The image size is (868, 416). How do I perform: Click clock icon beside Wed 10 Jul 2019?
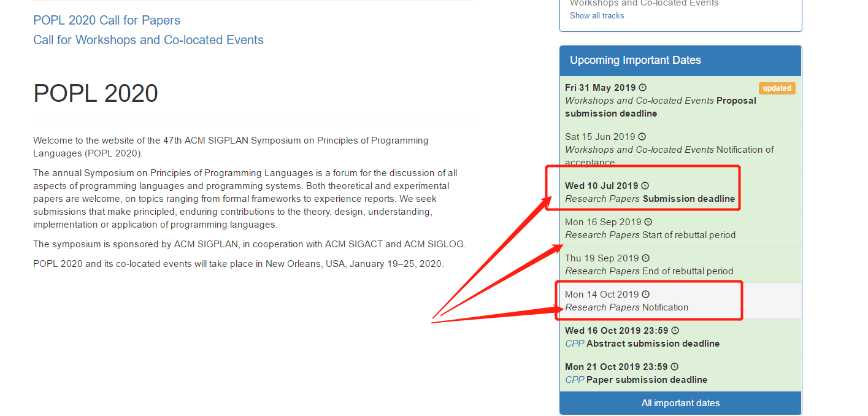645,185
